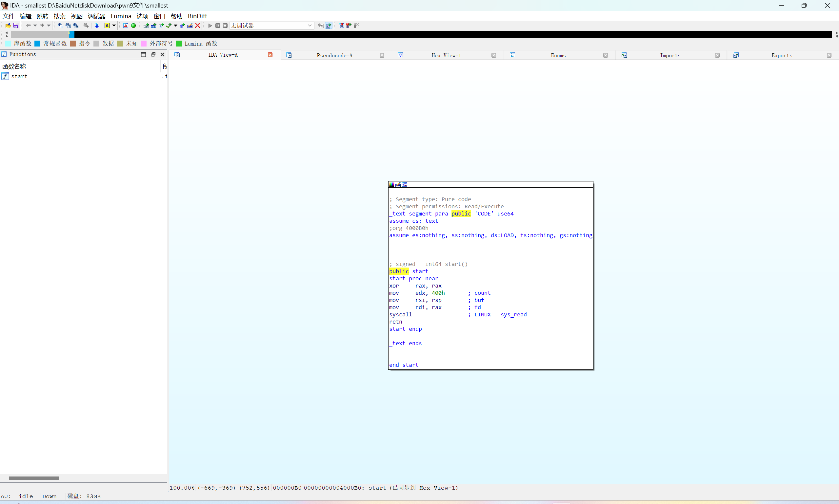Switch to the Hex View-1 tab
The height and width of the screenshot is (504, 839).
pyautogui.click(x=446, y=55)
